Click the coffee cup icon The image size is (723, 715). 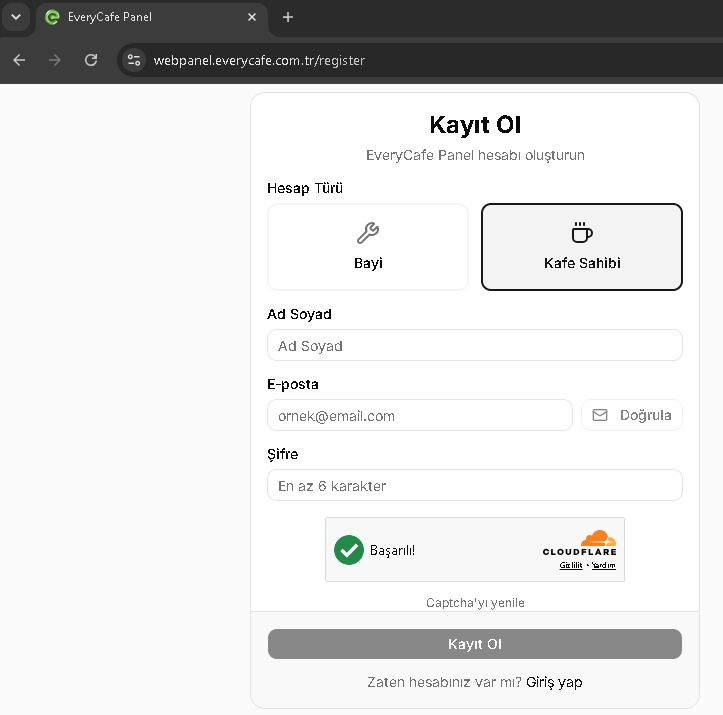pyautogui.click(x=582, y=232)
